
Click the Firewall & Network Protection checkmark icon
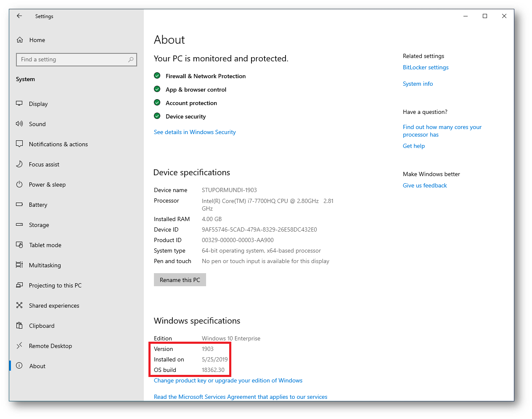[157, 76]
